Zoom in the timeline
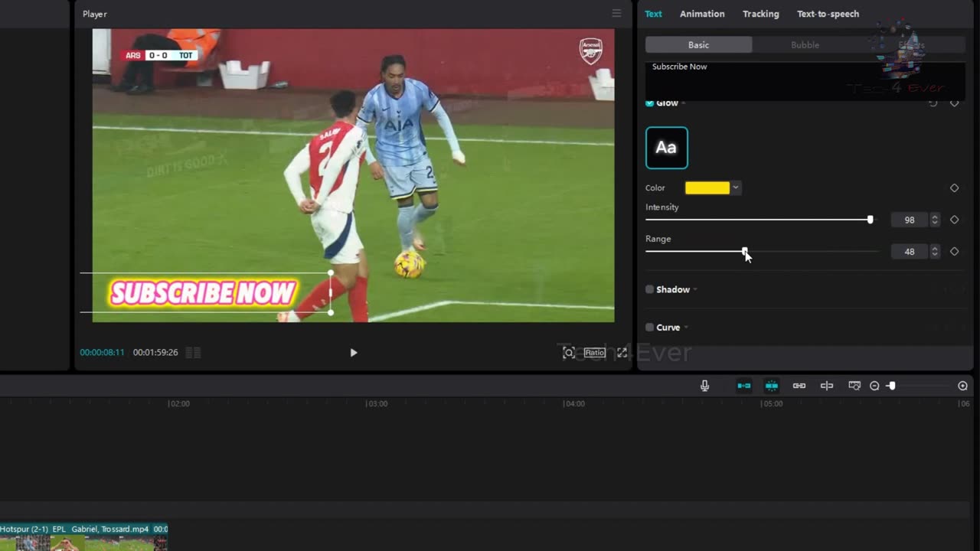Viewport: 980px width, 551px height. coord(963,386)
